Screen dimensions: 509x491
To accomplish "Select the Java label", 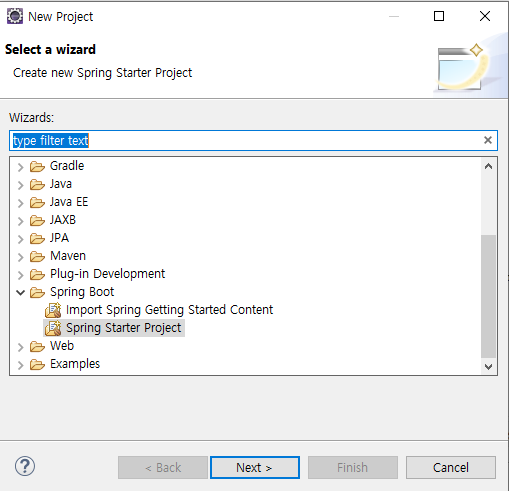I will 61,184.
